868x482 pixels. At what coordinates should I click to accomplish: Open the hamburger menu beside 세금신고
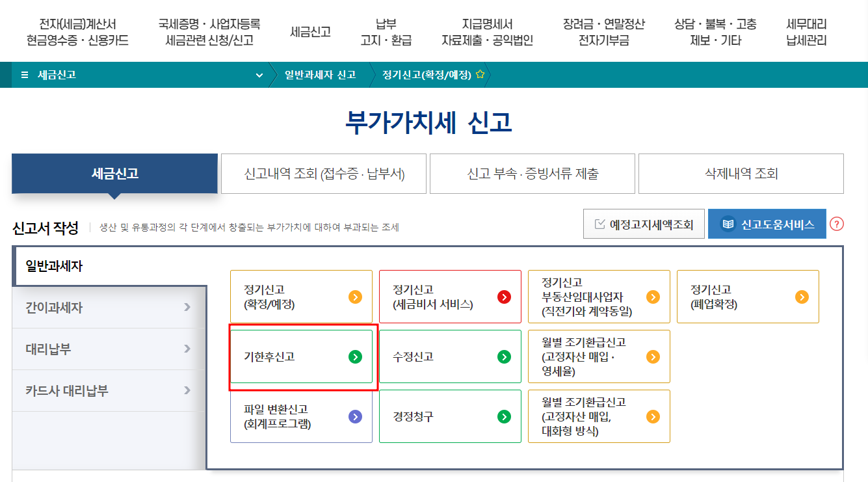click(x=25, y=74)
